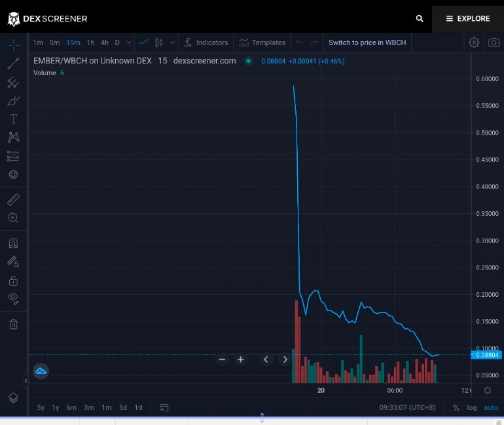Select the zoom-in magnifier tool
The width and height of the screenshot is (504, 425).
pos(13,218)
